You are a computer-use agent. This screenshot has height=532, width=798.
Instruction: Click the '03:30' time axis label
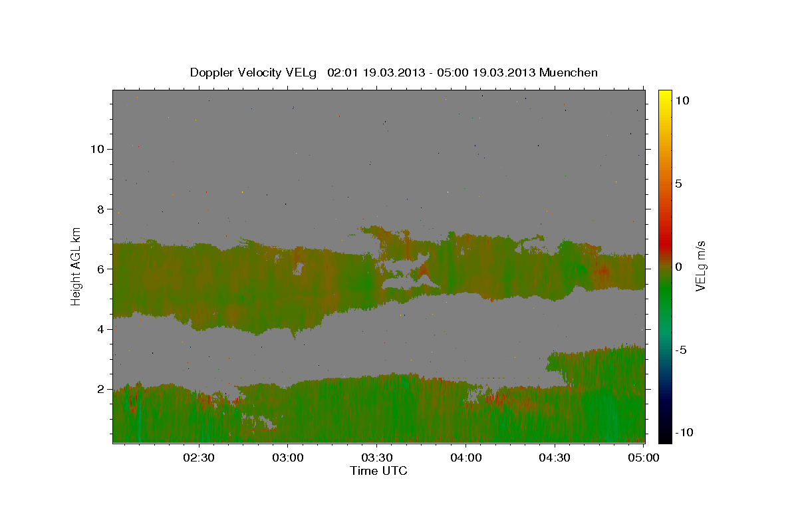point(376,458)
